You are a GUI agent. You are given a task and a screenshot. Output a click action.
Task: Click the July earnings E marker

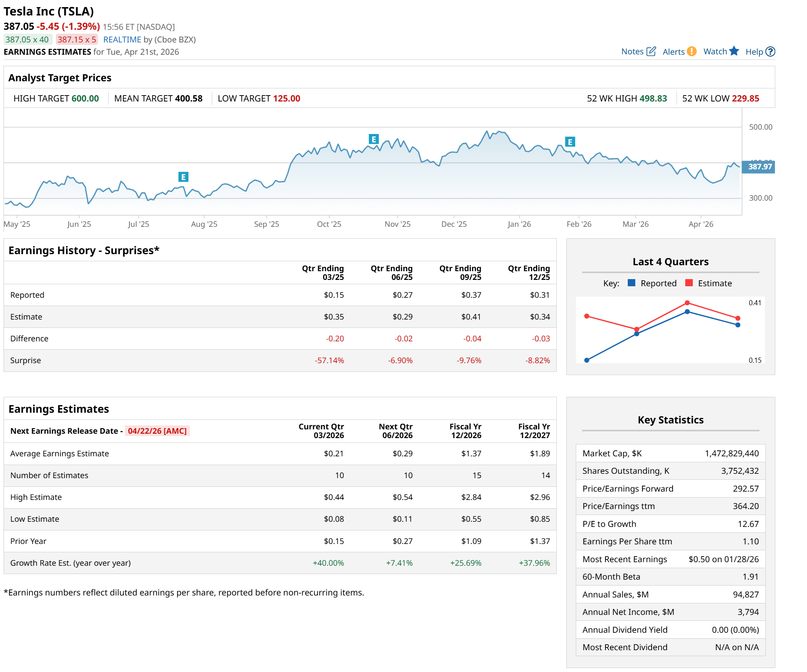183,177
